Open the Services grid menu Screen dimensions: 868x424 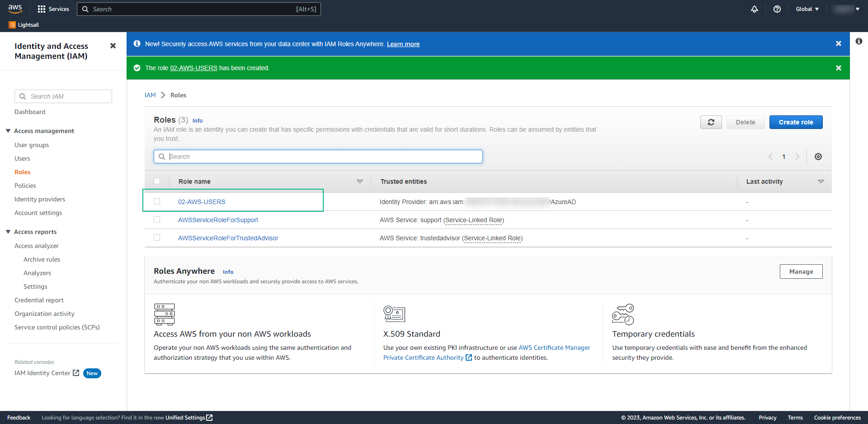(x=53, y=9)
